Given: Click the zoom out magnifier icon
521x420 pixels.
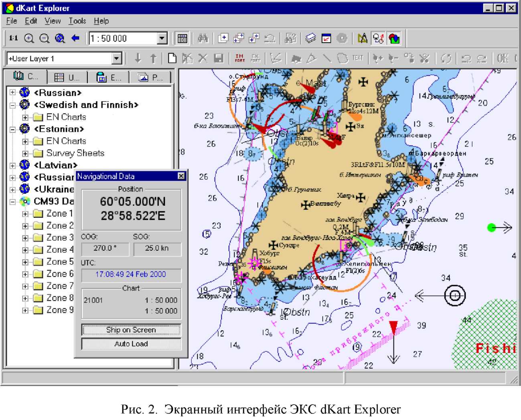Looking at the screenshot, I should [44, 38].
